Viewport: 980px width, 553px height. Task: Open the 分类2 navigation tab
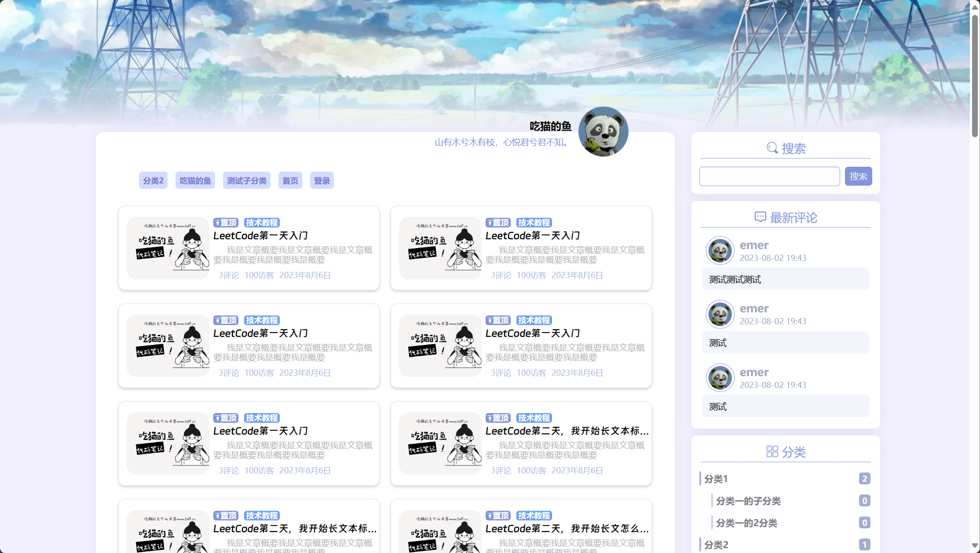click(153, 180)
